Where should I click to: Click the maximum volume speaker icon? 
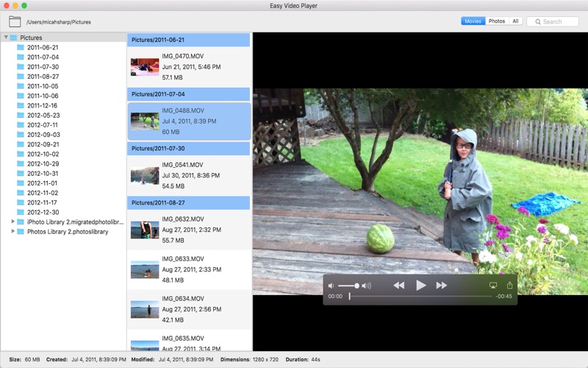tap(366, 286)
